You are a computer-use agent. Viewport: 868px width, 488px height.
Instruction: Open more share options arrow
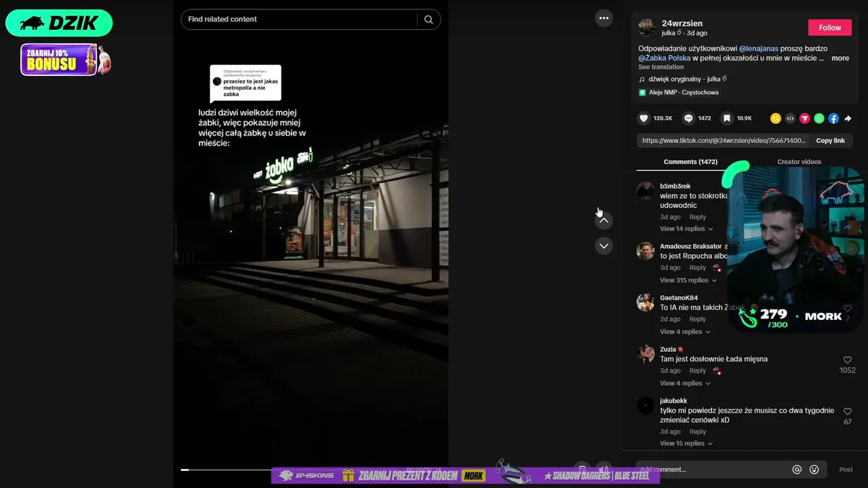(848, 118)
